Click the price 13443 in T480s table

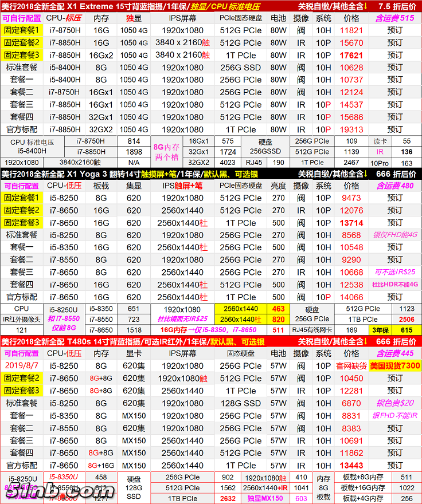[351, 465]
